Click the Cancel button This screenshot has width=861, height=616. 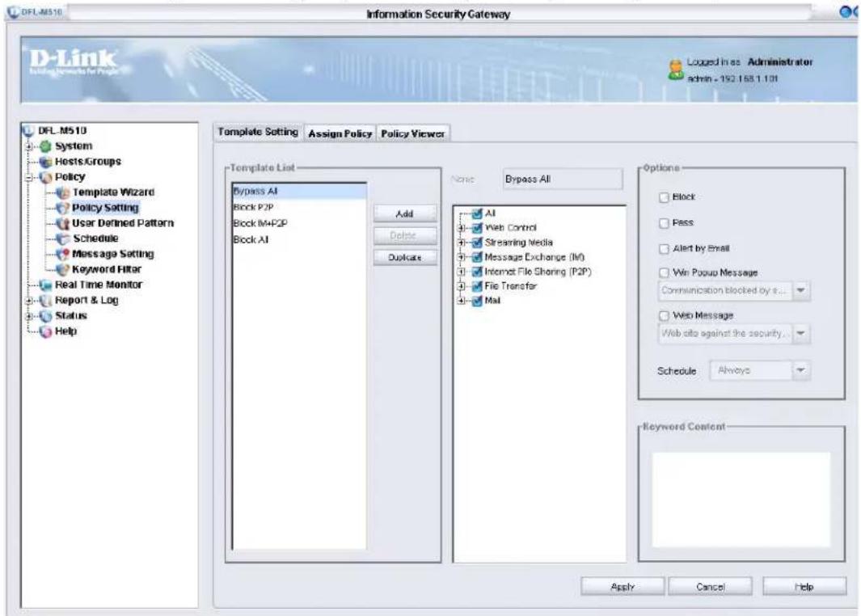coord(710,587)
